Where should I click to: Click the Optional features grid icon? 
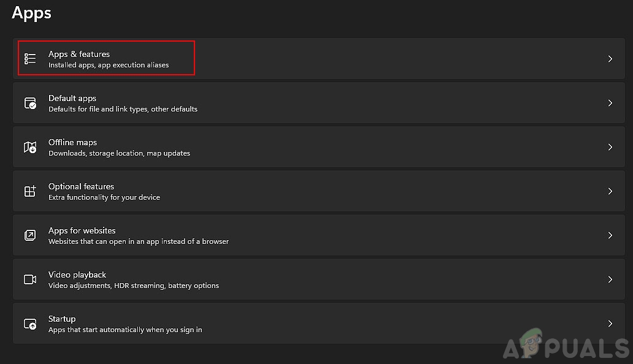coord(30,191)
